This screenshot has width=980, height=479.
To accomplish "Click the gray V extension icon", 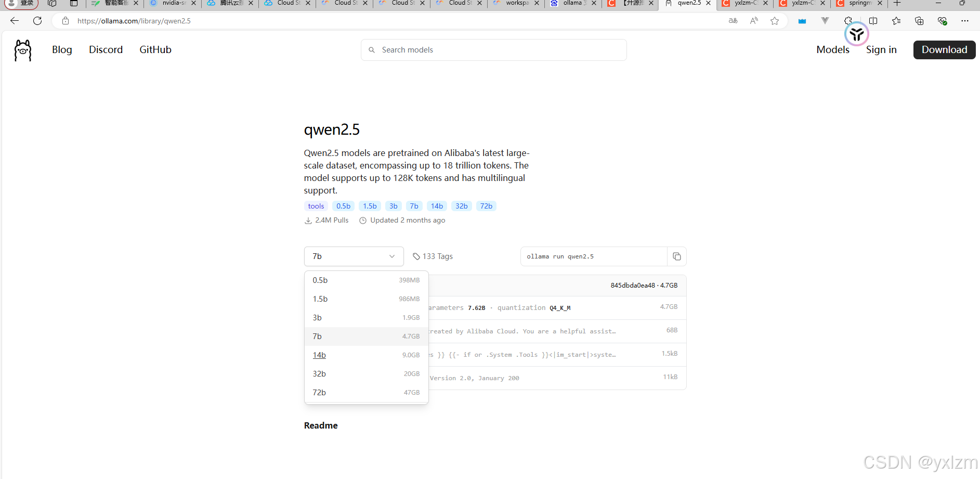I will click(x=825, y=21).
